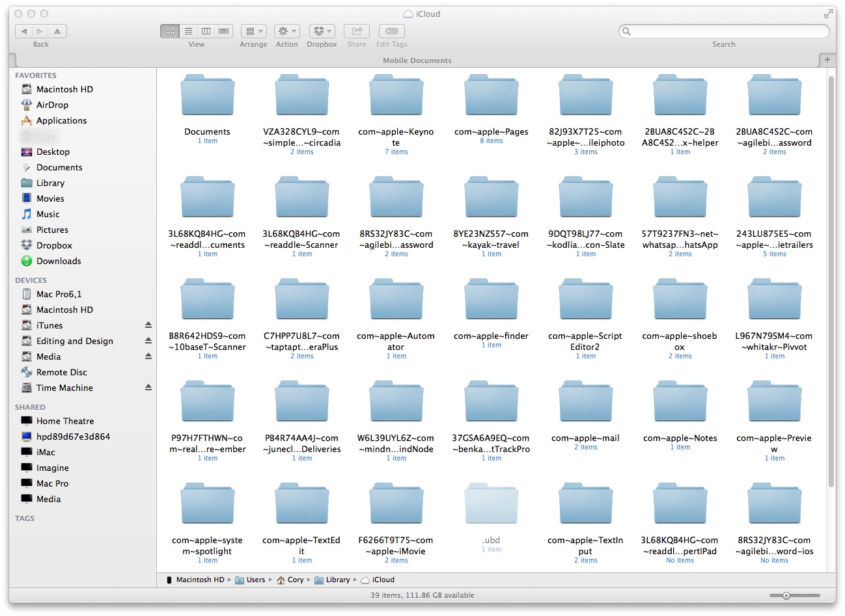Select the Mobile Documents tab
This screenshot has width=845, height=616.
tap(417, 60)
